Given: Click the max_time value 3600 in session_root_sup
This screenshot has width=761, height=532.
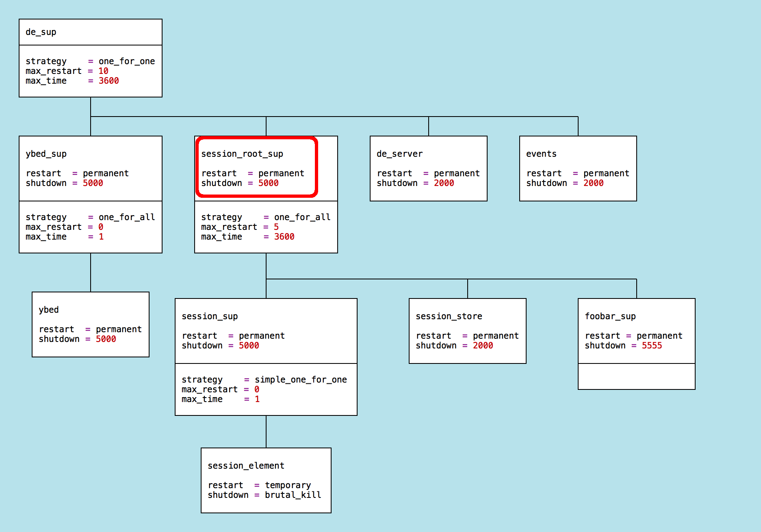Looking at the screenshot, I should 284,237.
